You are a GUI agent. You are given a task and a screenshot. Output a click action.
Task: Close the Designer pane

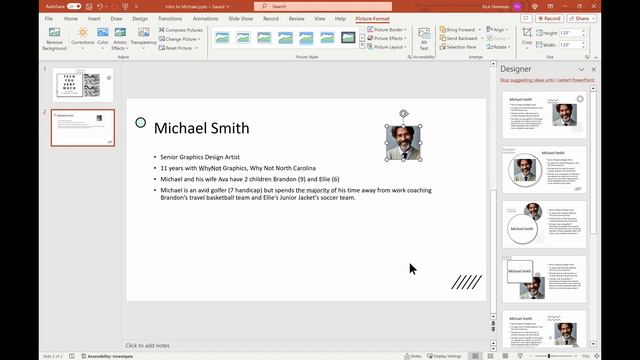click(593, 69)
